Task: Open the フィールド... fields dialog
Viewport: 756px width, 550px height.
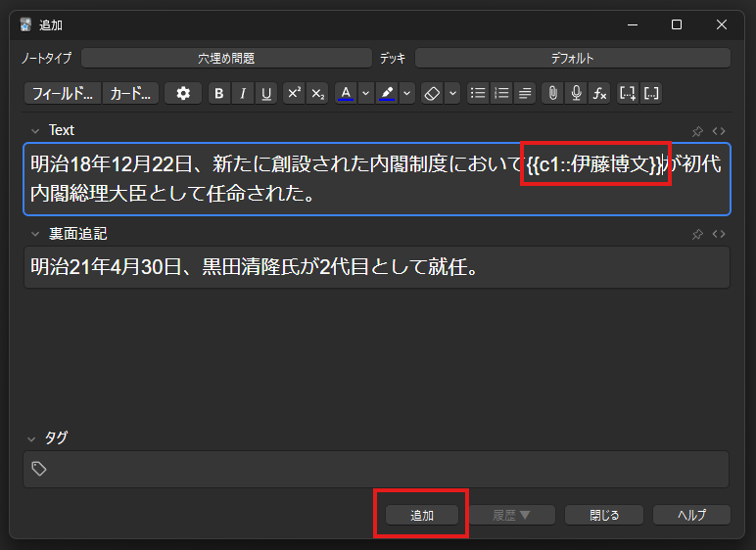Action: [63, 94]
